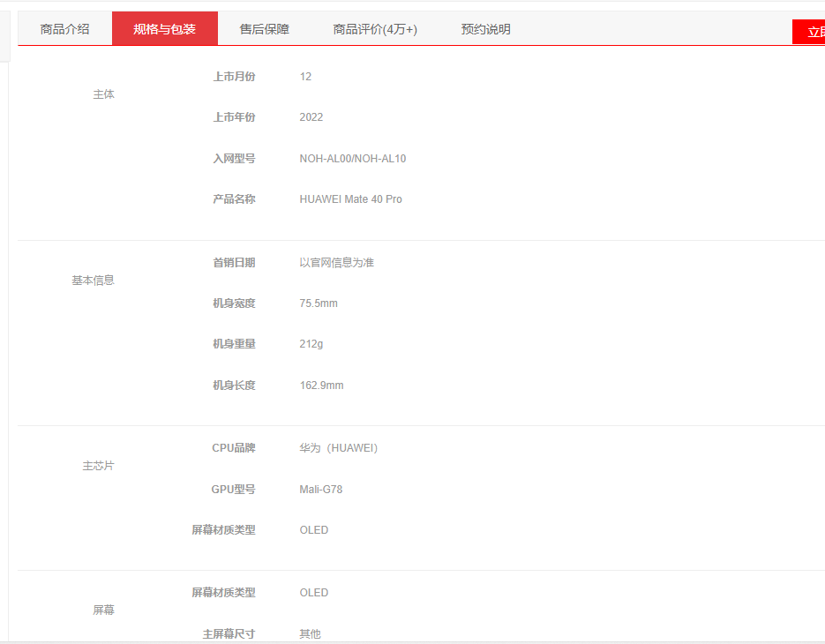Click the width value 75.5mm
This screenshot has width=825, height=644.
tap(319, 303)
